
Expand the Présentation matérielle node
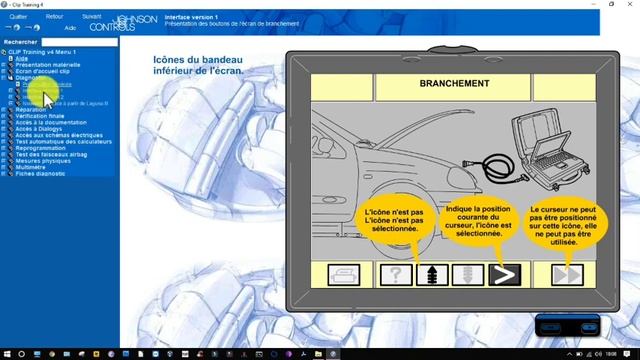pos(4,65)
